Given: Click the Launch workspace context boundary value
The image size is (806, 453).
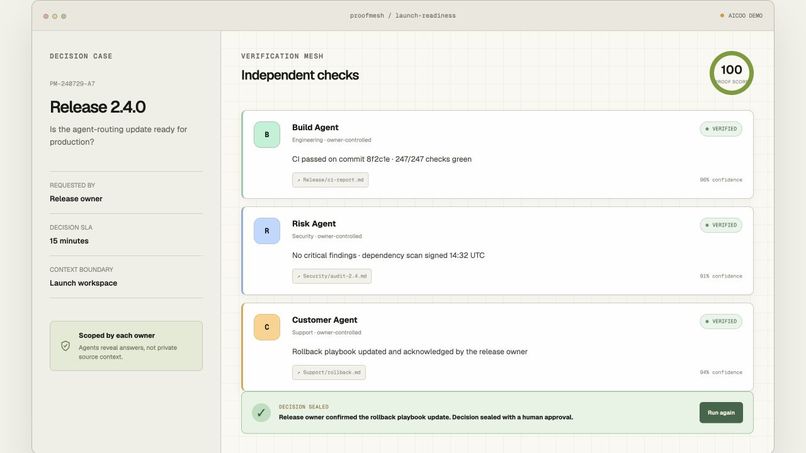Looking at the screenshot, I should [83, 283].
